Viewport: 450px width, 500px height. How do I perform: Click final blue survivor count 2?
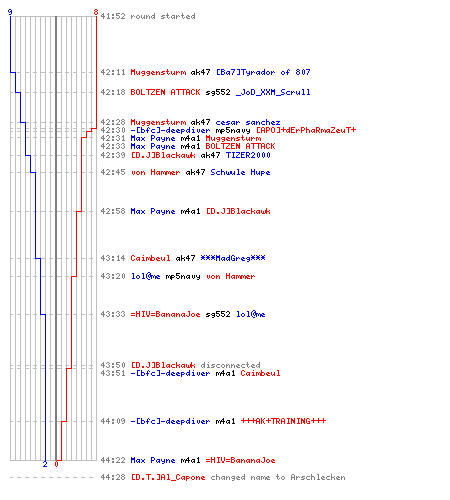coord(45,464)
